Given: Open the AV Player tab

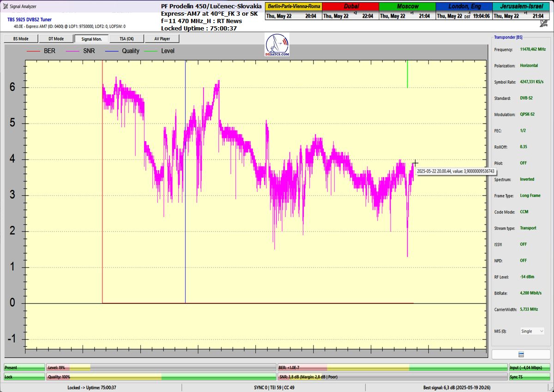Looking at the screenshot, I should [x=162, y=39].
